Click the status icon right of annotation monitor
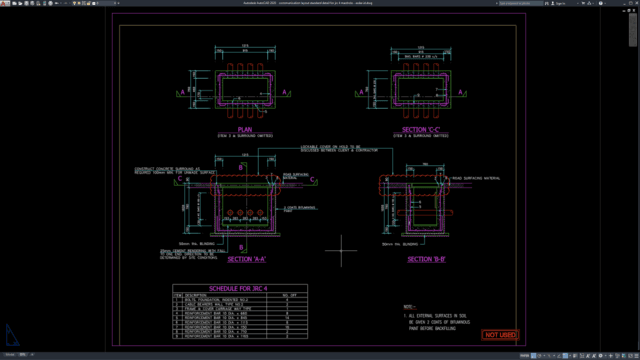This screenshot has height=360, width=640. (617, 356)
